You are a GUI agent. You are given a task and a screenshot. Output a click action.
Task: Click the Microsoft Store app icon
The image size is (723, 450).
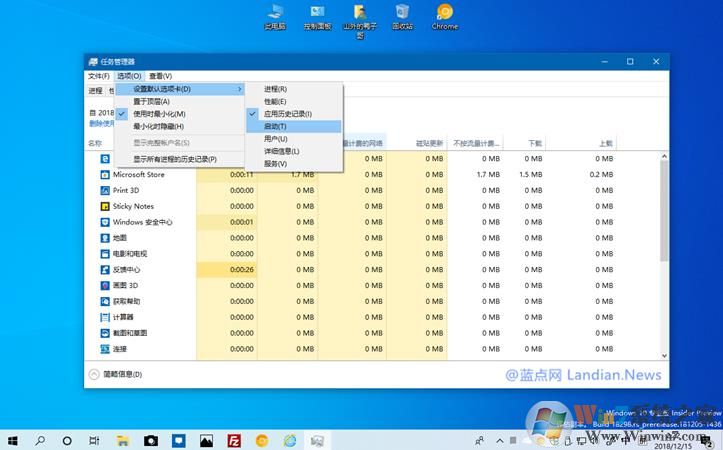coord(105,174)
